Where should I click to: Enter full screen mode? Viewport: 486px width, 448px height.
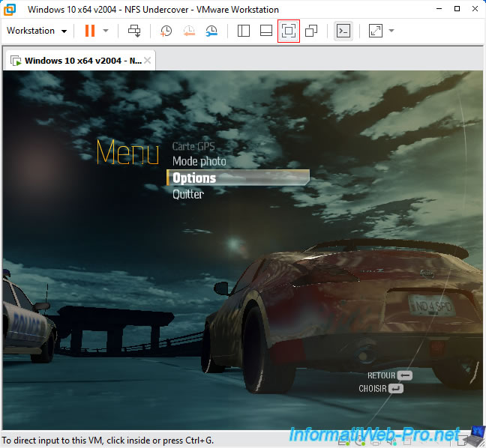[x=289, y=31]
